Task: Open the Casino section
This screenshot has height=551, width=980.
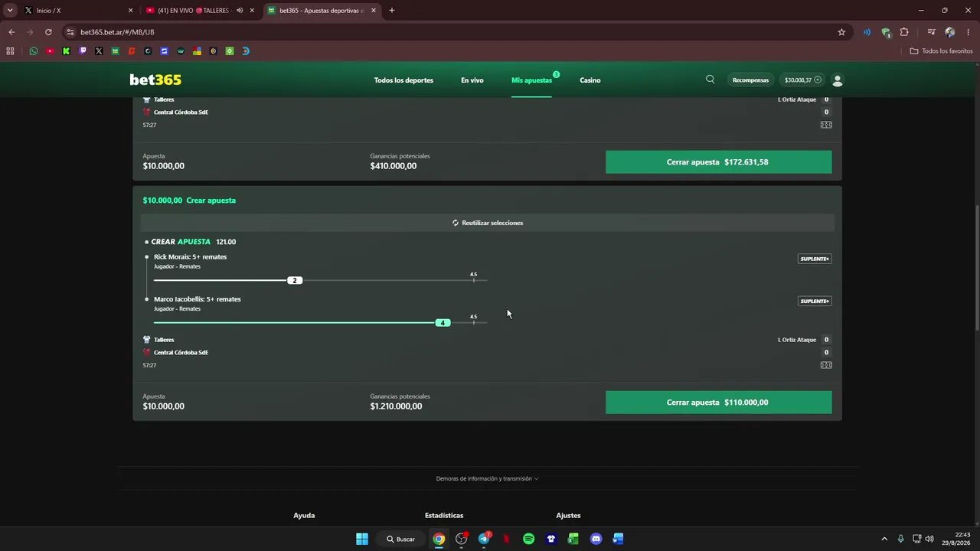Action: (x=590, y=80)
